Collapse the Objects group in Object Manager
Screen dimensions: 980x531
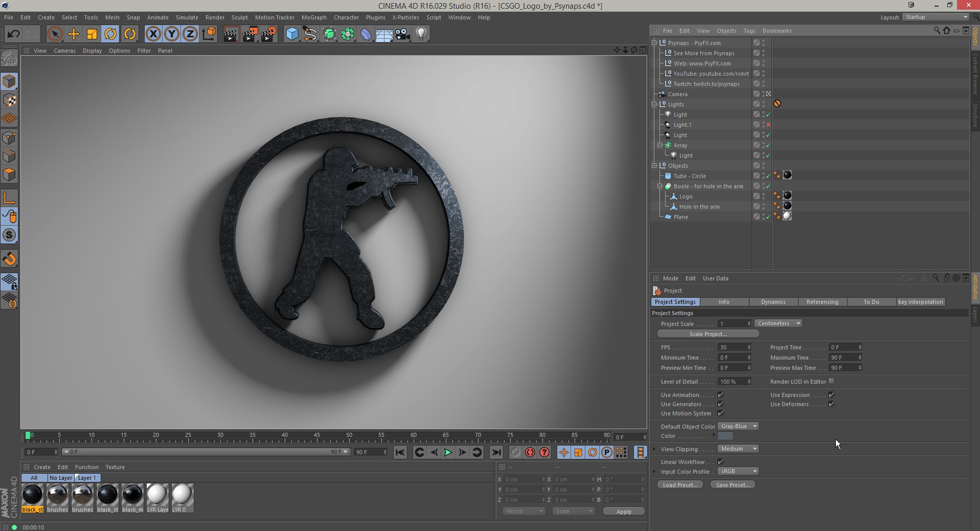[x=654, y=166]
